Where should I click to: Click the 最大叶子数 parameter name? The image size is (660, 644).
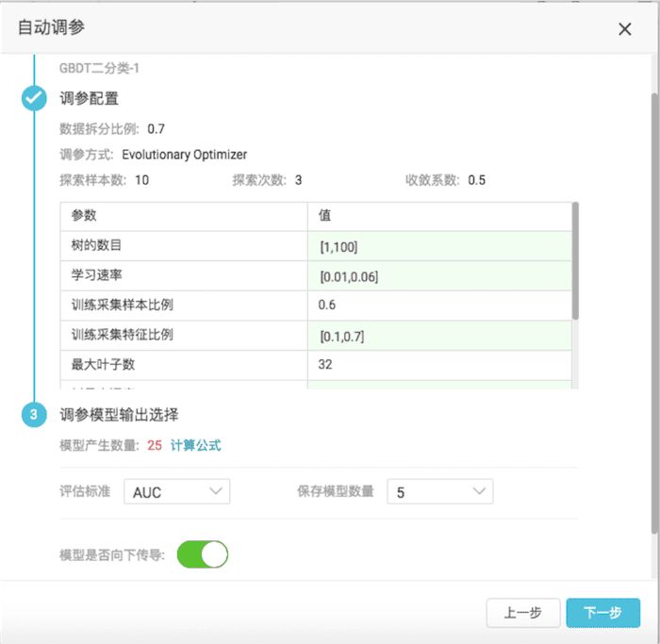(103, 364)
